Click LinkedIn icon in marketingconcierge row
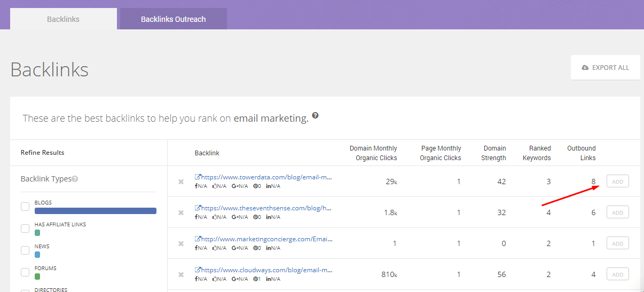 (x=268, y=248)
